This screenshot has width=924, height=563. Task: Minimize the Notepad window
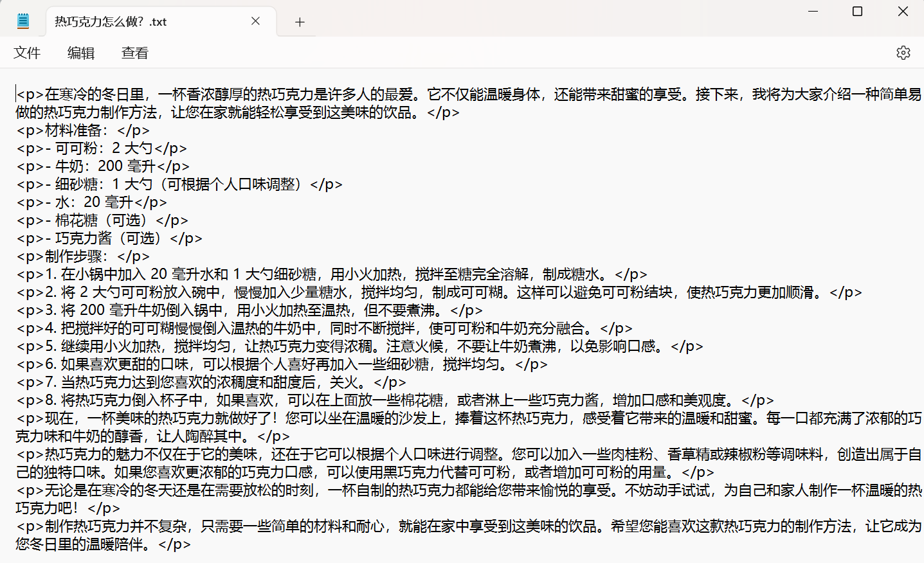(x=813, y=12)
